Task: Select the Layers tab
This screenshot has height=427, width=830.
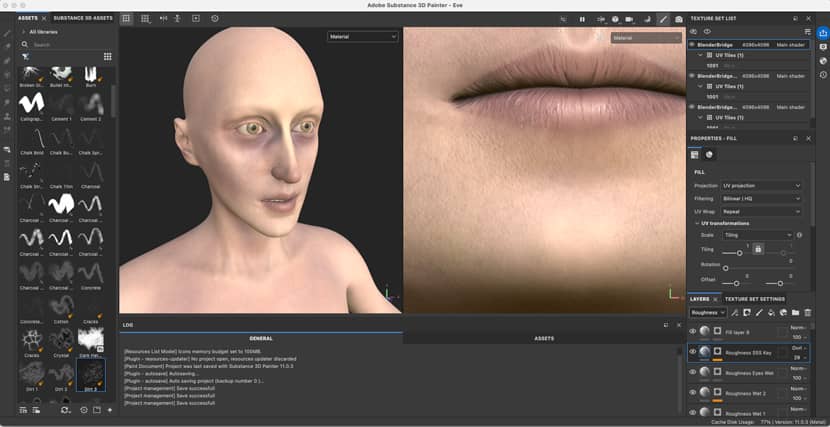Action: [700, 299]
